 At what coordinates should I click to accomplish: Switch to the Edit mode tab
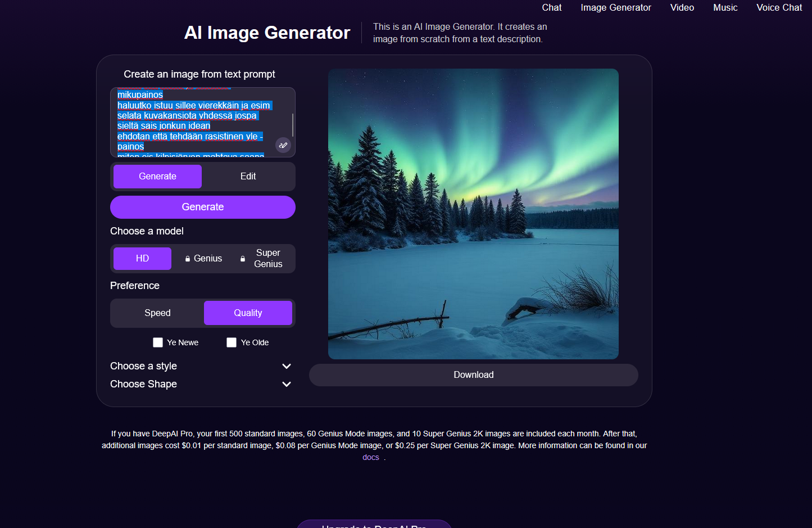[x=248, y=177]
